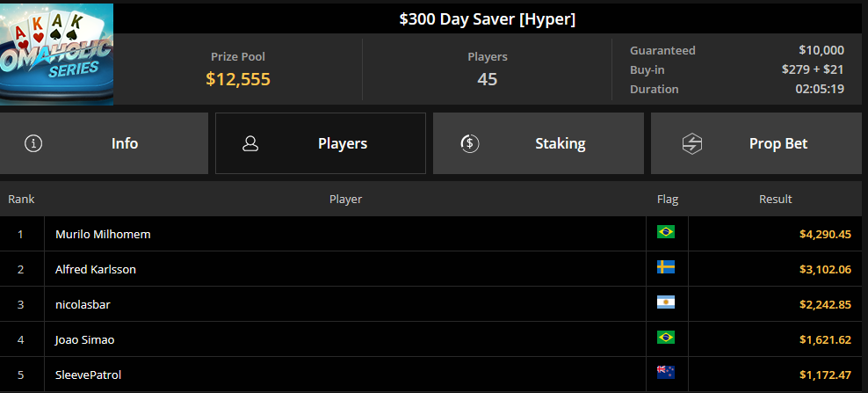Click the Staking dollar icon

[469, 143]
